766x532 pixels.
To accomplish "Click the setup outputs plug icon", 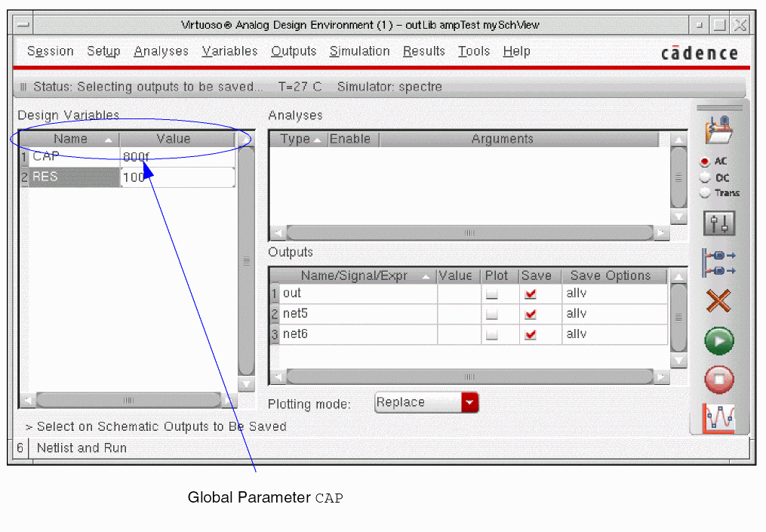I will click(x=718, y=263).
